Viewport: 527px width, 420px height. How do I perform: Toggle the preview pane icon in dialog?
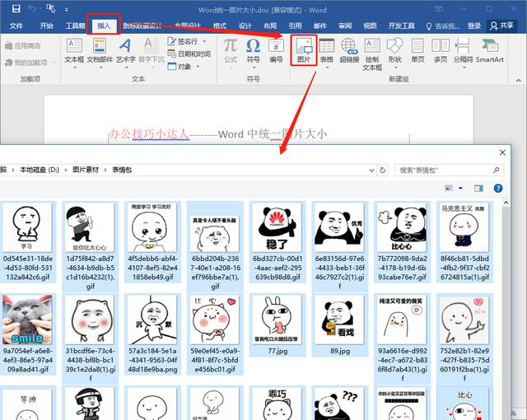[478, 188]
